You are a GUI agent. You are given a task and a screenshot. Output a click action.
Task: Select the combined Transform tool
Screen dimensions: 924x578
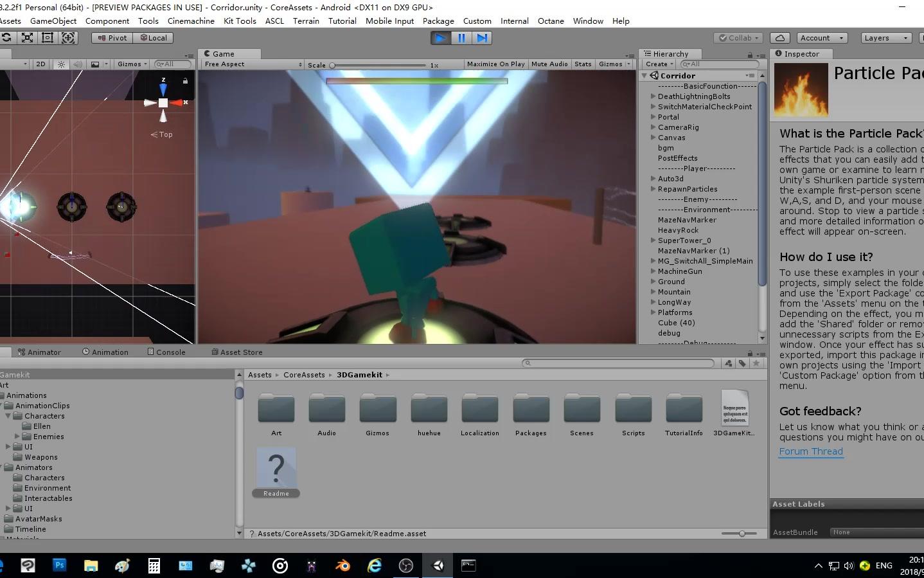point(68,38)
